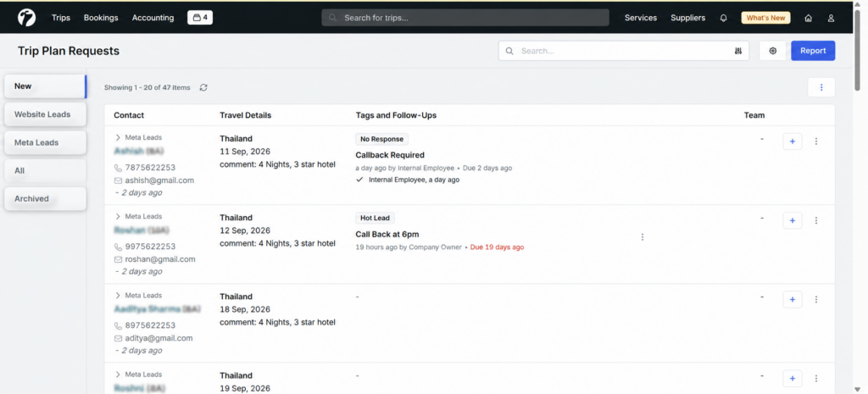Add team with plus in Aaditya Sharma row
Screen dimensions: 868x394
pos(793,299)
